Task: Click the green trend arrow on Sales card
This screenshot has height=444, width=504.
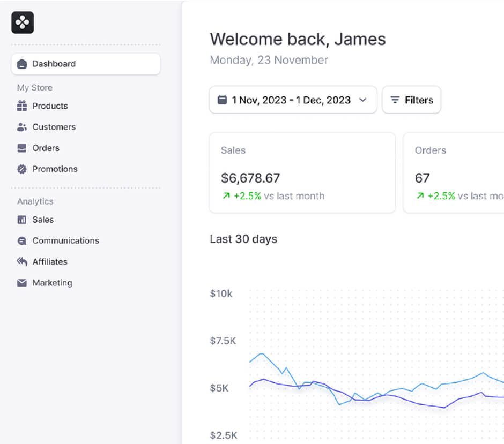Action: click(x=227, y=195)
